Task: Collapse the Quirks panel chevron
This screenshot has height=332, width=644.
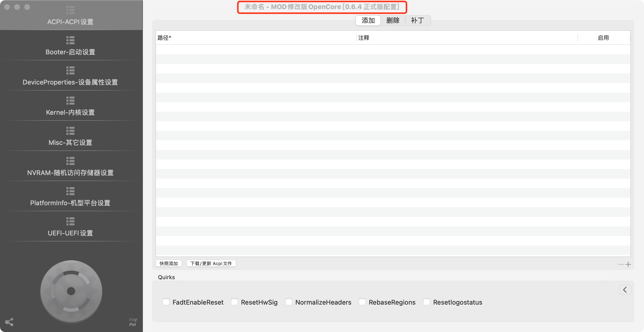Action: (625, 290)
